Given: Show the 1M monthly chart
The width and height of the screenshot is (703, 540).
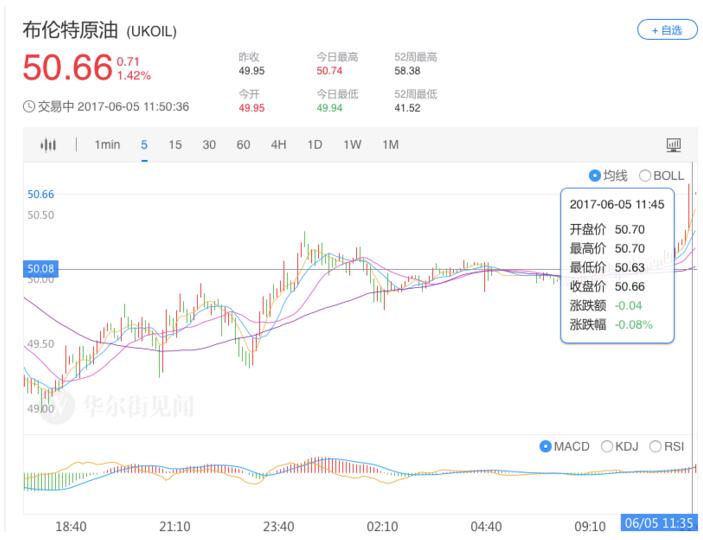Looking at the screenshot, I should coord(390,145).
